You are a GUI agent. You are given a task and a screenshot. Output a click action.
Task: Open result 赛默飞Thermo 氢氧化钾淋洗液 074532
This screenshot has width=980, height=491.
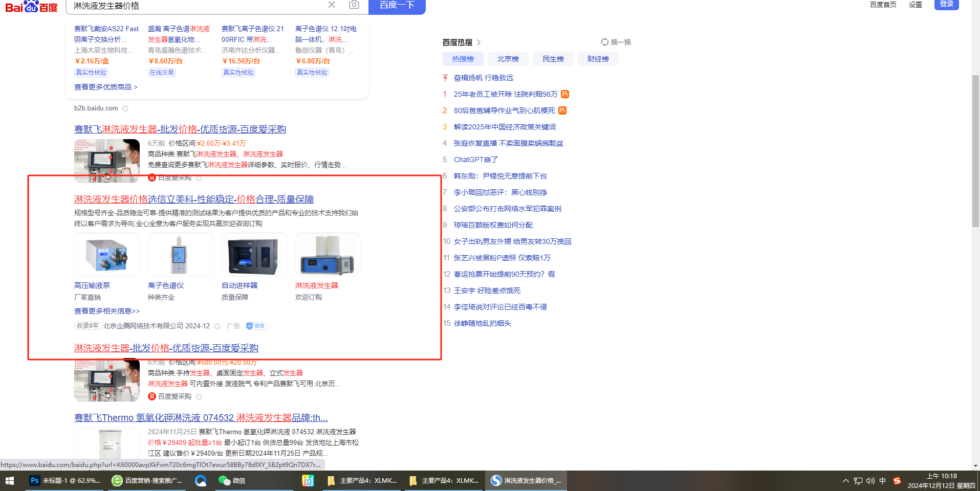[201, 418]
